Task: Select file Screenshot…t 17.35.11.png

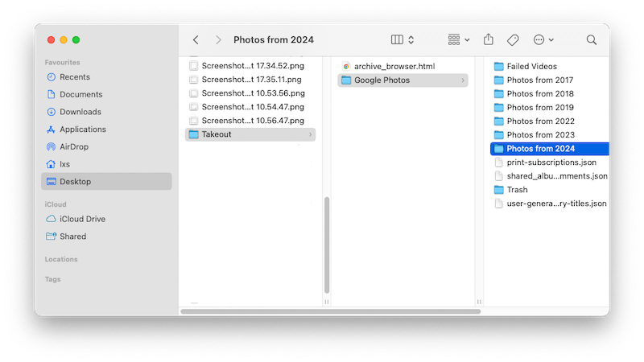Action: pos(250,80)
